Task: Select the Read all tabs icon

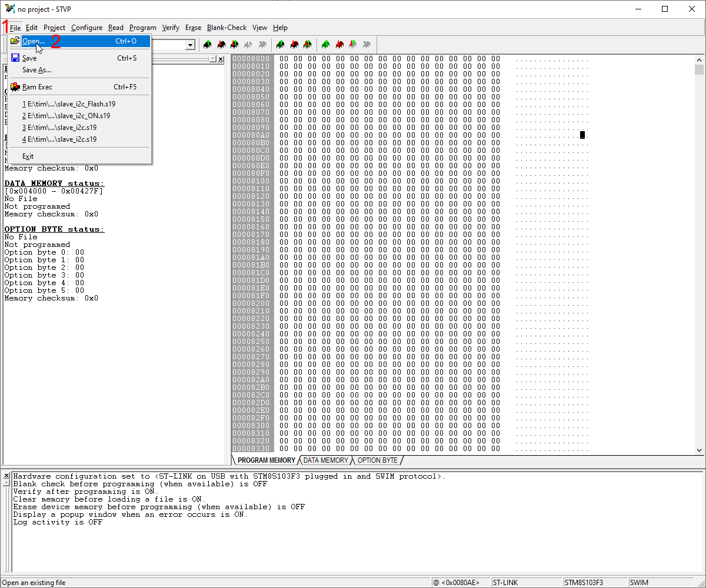Action: pos(326,44)
